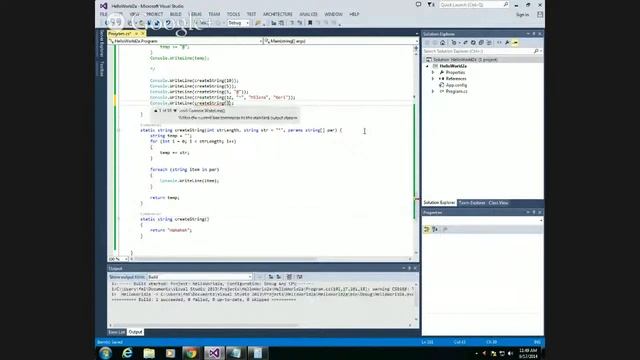Select App.config in Solution Explorer
Image resolution: width=640 pixels, height=360 pixels.
click(456, 85)
